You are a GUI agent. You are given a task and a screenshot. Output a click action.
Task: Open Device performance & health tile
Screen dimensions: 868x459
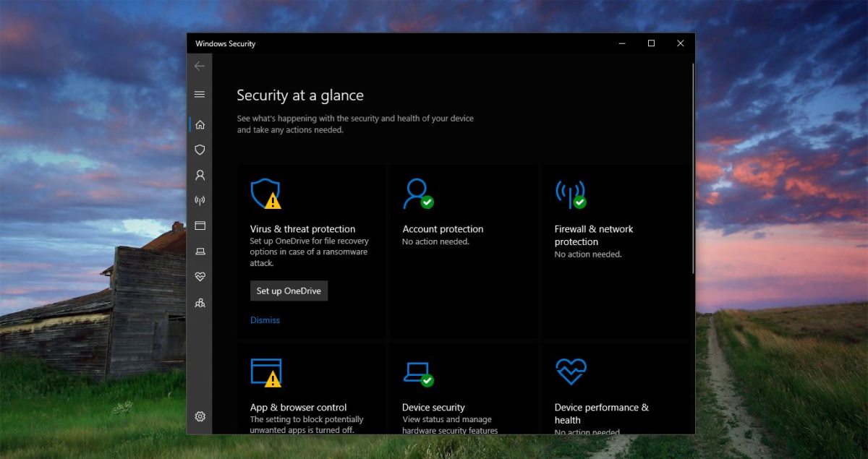pos(616,389)
